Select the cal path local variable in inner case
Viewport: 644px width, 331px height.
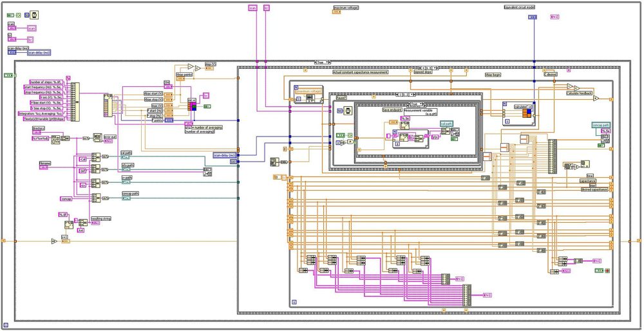click(445, 123)
